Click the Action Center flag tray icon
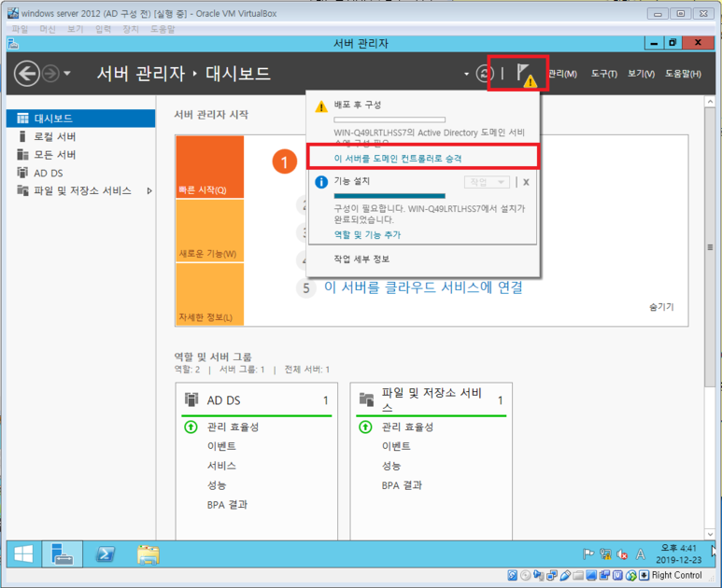Screen dimensions: 722x588 pos(588,554)
